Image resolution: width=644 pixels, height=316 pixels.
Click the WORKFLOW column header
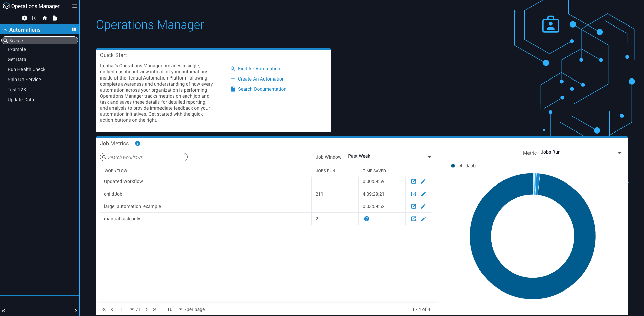tap(116, 171)
